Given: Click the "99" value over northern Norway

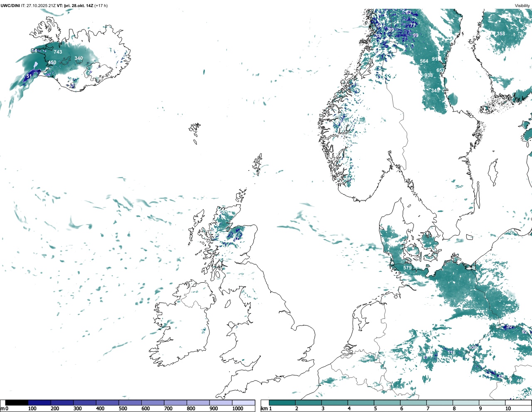Looking at the screenshot, I should coord(416,36).
